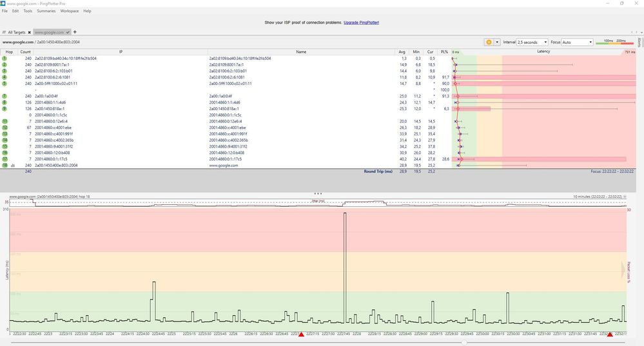644x346 pixels.
Task: Select the hop 8 number badge
Action: tap(5, 102)
